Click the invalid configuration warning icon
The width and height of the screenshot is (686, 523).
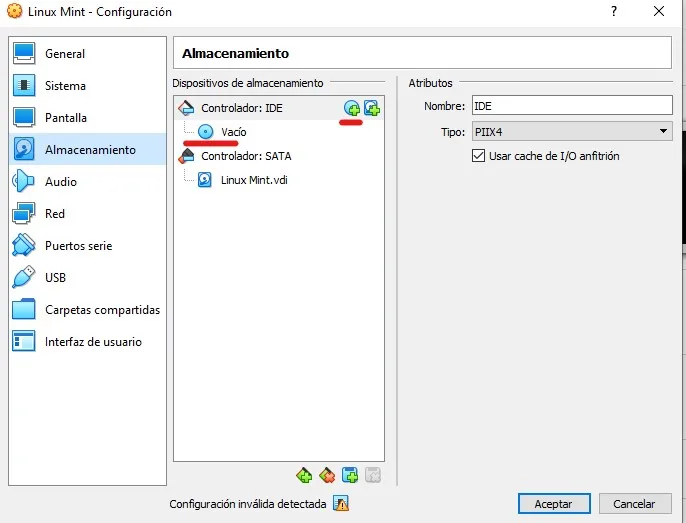pos(341,503)
